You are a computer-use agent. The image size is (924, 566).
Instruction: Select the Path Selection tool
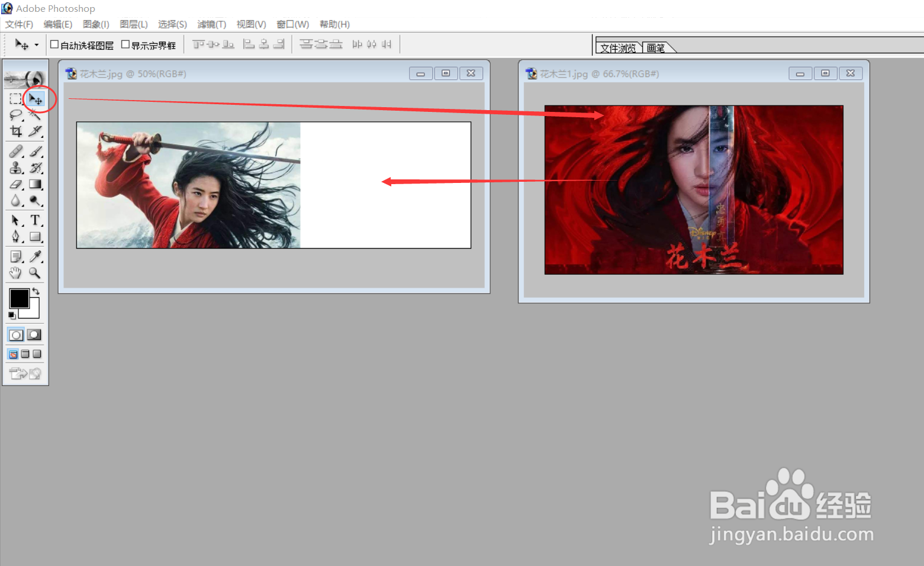click(16, 220)
